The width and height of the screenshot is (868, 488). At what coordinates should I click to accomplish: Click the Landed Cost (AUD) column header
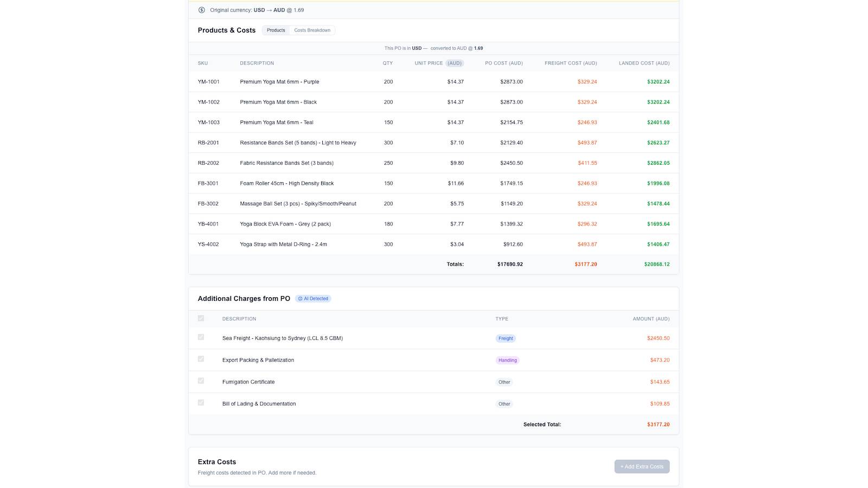644,63
